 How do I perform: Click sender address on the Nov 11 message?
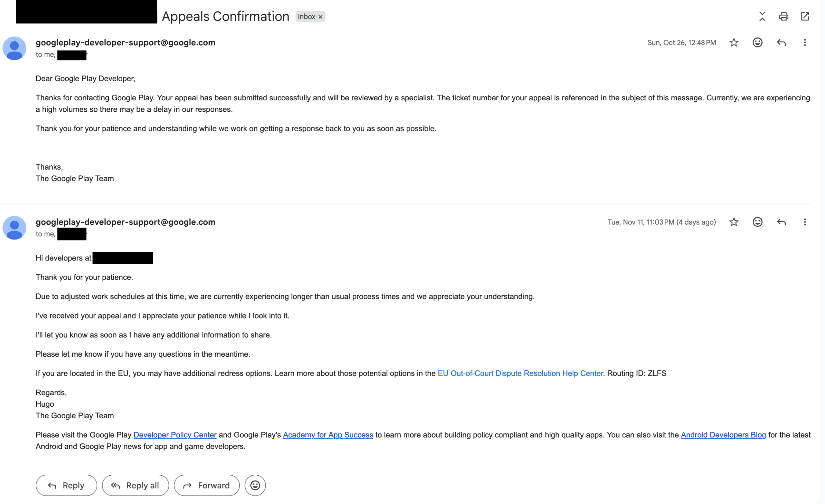click(x=125, y=222)
